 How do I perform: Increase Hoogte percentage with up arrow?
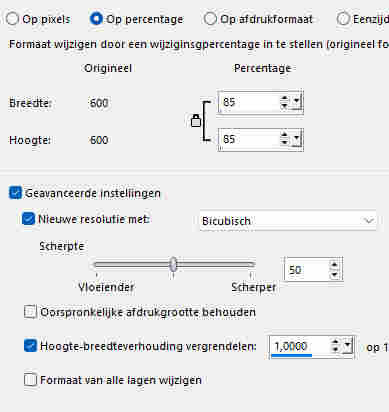(284, 135)
